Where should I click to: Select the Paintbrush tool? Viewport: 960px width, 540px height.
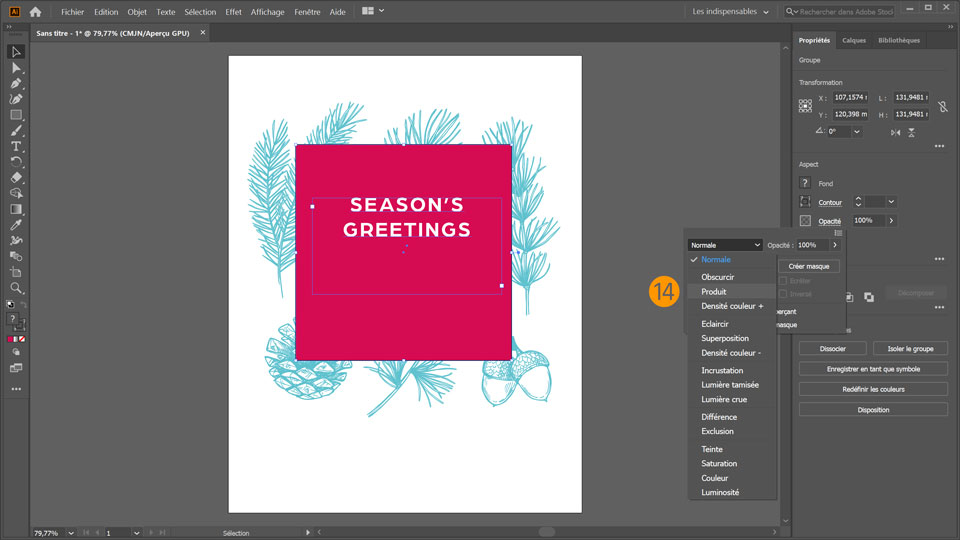pyautogui.click(x=16, y=130)
